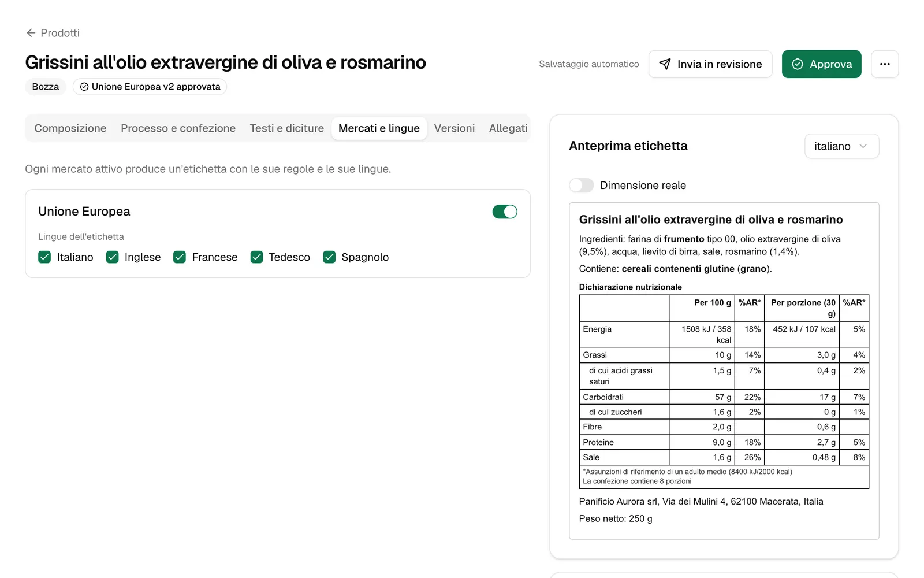This screenshot has width=924, height=578.
Task: Open the three-dots more options menu
Action: (885, 64)
